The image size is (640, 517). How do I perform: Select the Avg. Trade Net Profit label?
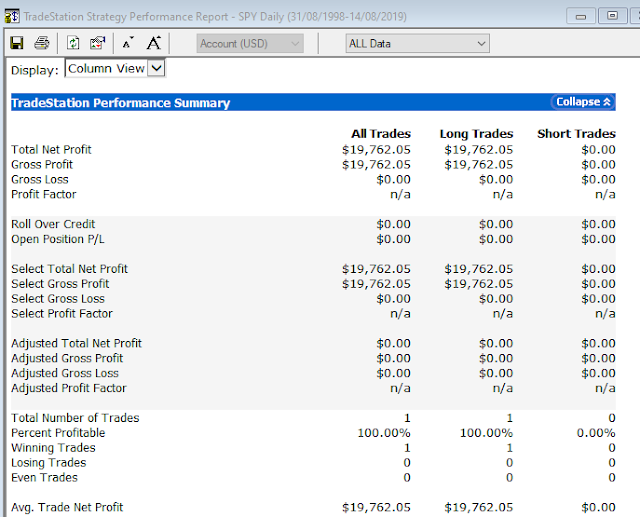67,507
